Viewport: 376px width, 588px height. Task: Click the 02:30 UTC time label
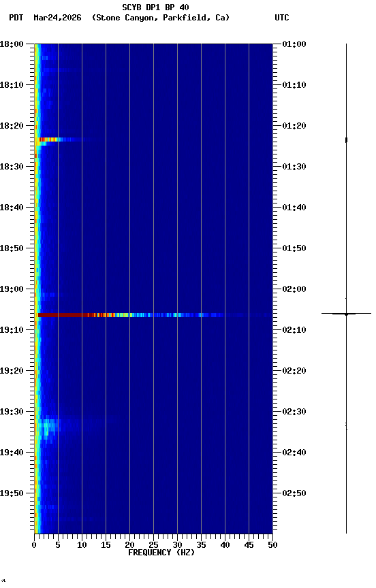pos(294,412)
